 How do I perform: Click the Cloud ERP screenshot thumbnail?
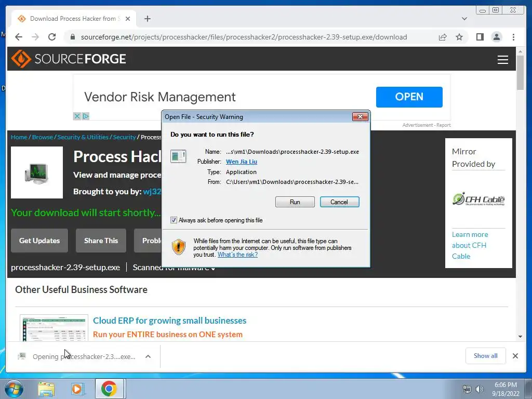point(54,328)
